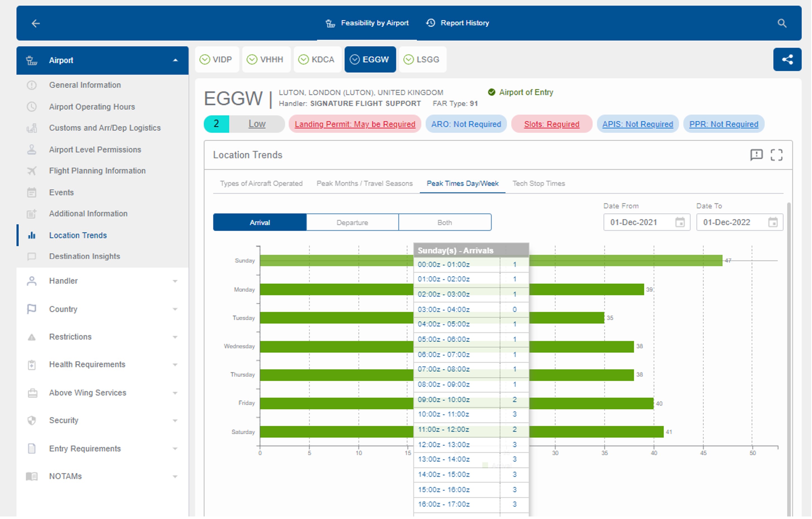Click the share button icon

787,60
